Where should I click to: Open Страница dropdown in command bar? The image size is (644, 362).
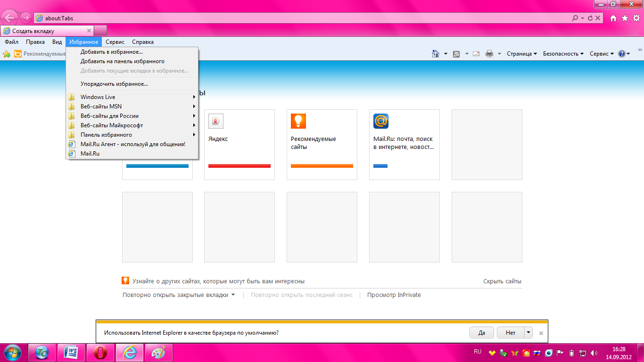[522, 54]
